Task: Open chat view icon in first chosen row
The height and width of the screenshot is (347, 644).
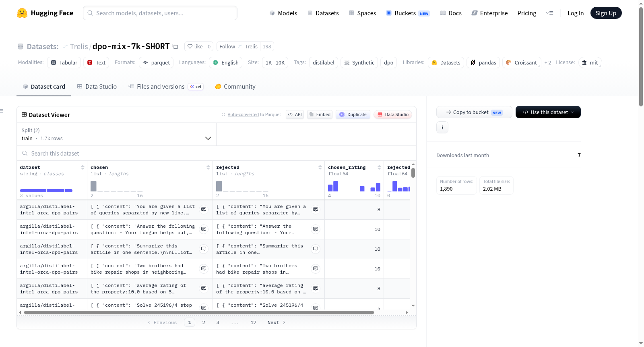Action: [204, 210]
